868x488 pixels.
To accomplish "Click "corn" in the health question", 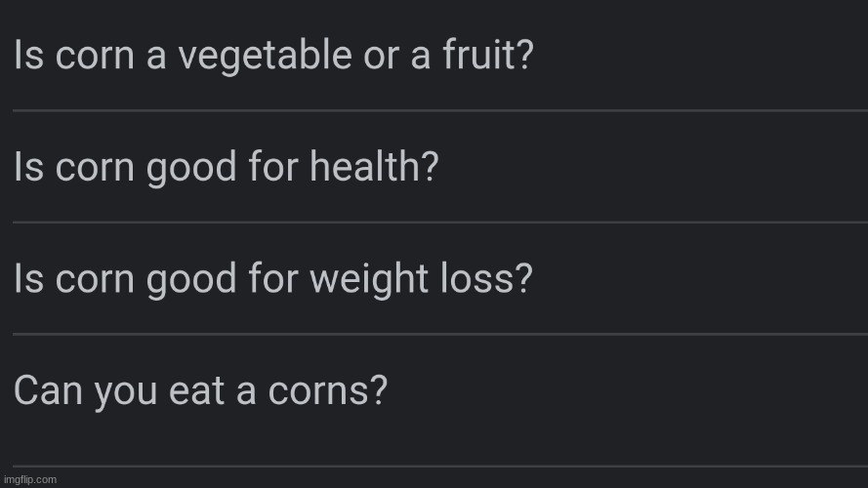I will pos(95,169).
